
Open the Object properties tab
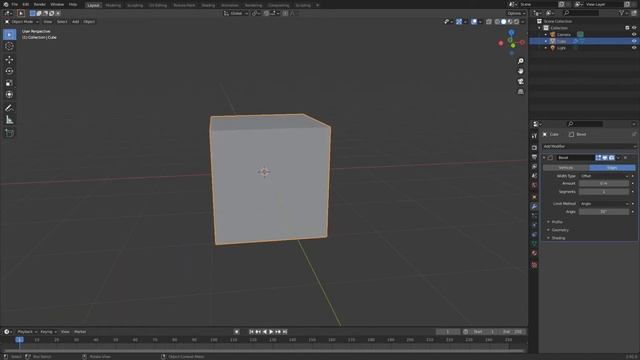(x=534, y=197)
